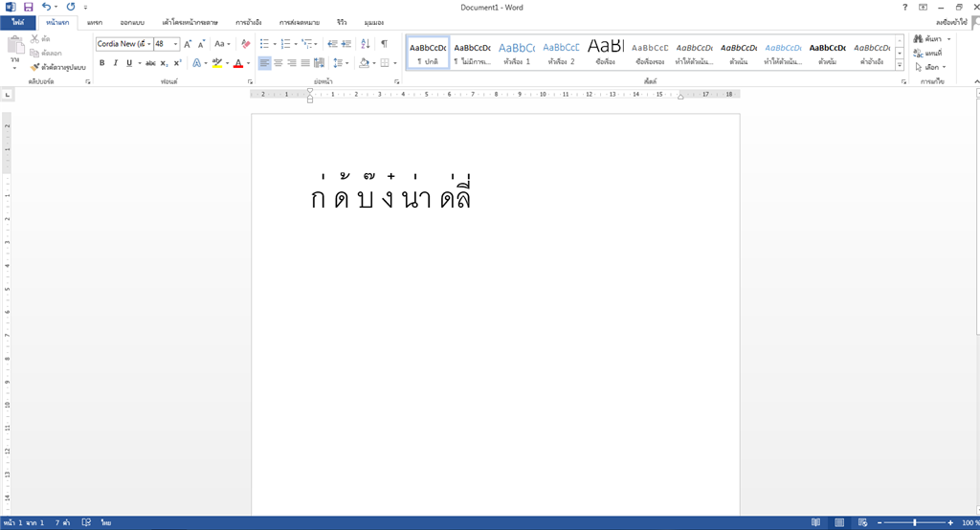Image resolution: width=980 pixels, height=530 pixels.
Task: Collapse the ribbon with the caret arrow
Action: [976, 82]
